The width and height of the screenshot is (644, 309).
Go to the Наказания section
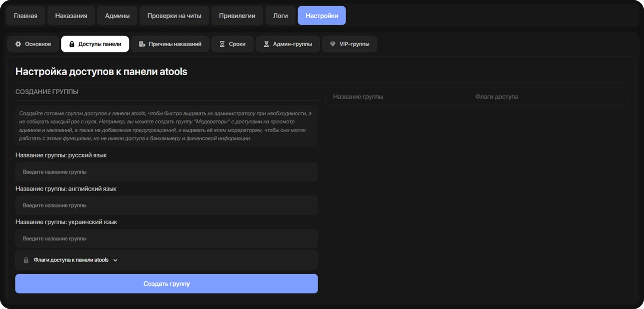(x=71, y=16)
